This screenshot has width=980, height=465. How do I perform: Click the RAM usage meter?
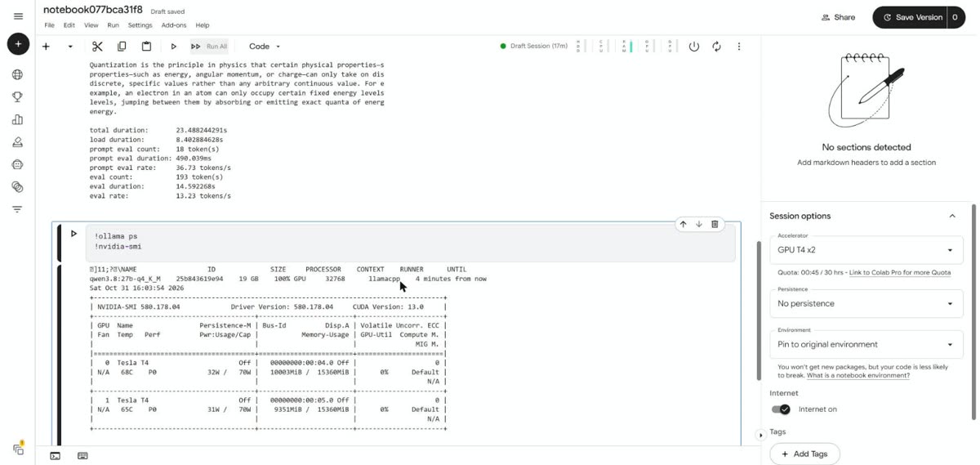(626, 47)
